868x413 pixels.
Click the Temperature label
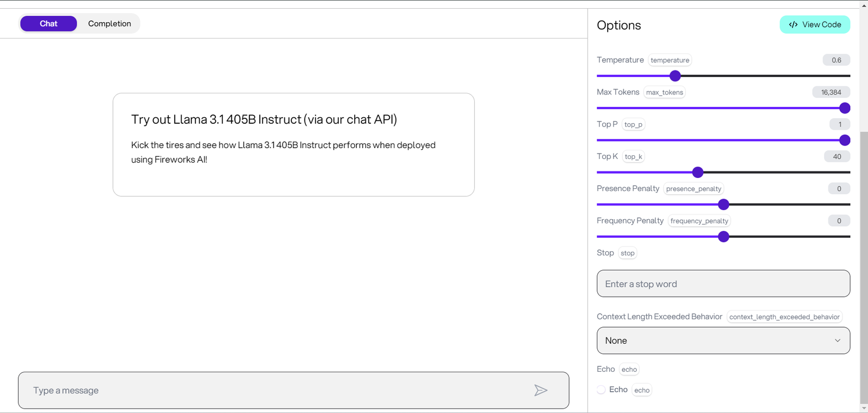coord(620,60)
